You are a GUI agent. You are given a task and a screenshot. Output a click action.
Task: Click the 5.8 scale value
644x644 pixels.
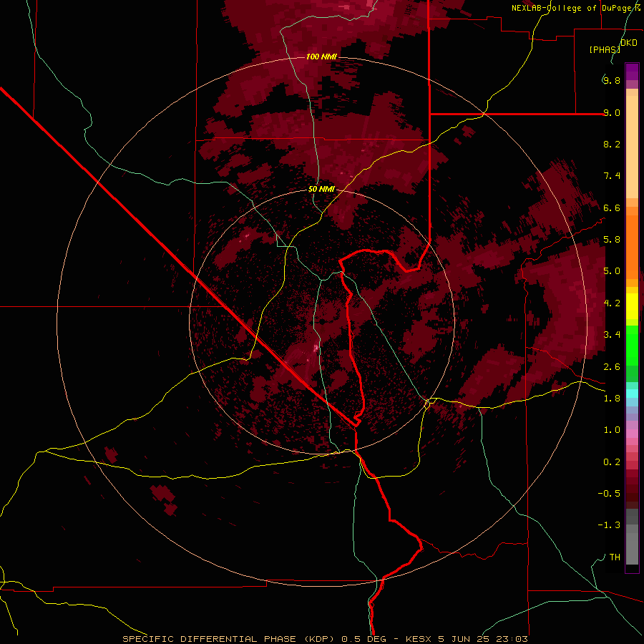point(612,240)
